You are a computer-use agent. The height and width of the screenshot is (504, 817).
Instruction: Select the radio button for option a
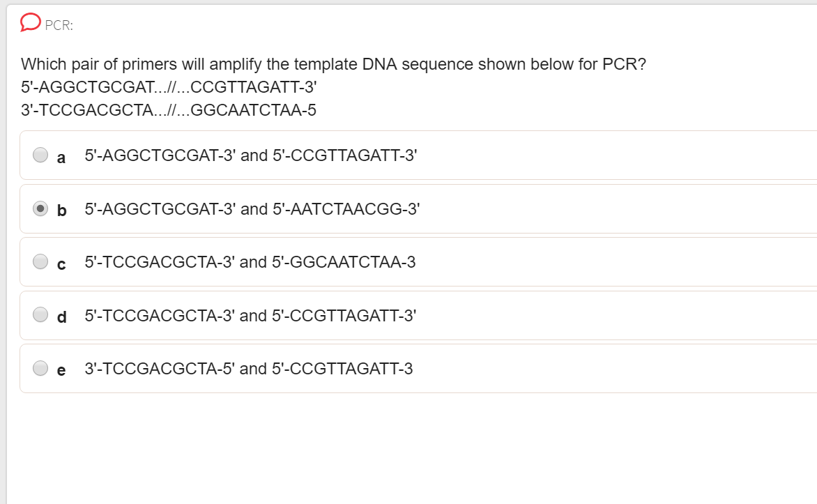[40, 155]
